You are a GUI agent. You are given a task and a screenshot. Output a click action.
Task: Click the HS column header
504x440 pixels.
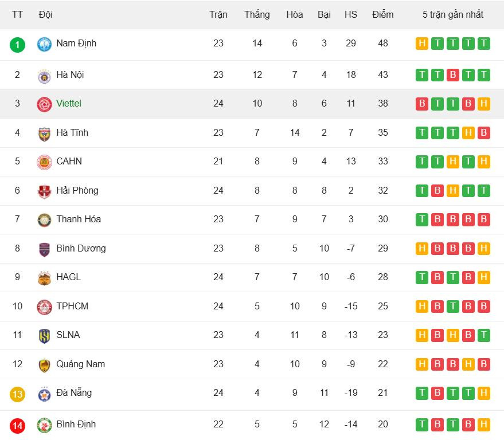coord(351,15)
